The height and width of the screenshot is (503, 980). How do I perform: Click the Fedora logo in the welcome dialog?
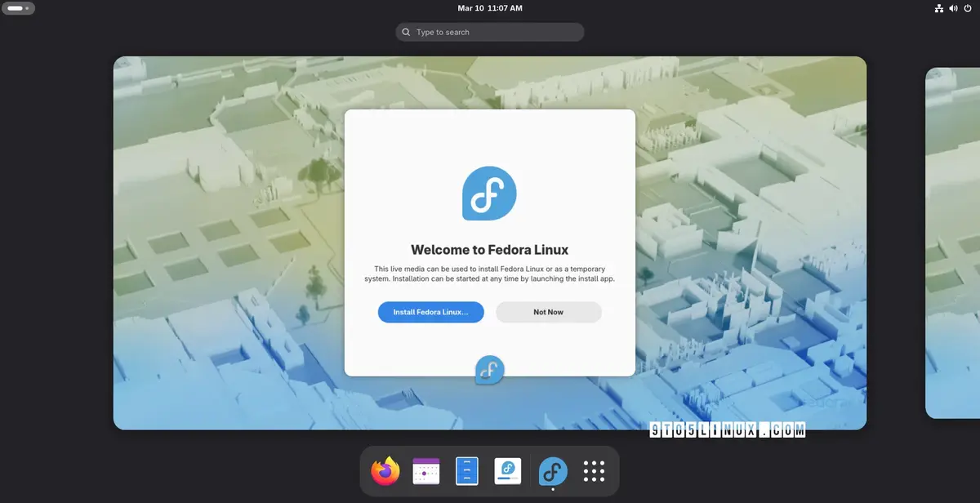point(488,194)
